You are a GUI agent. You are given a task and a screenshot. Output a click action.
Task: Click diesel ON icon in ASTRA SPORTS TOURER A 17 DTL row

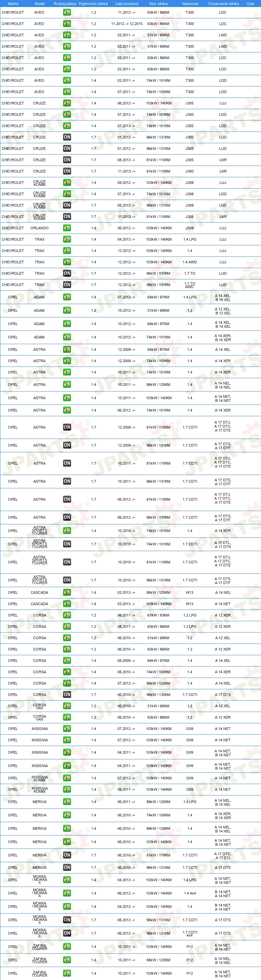coord(67,544)
